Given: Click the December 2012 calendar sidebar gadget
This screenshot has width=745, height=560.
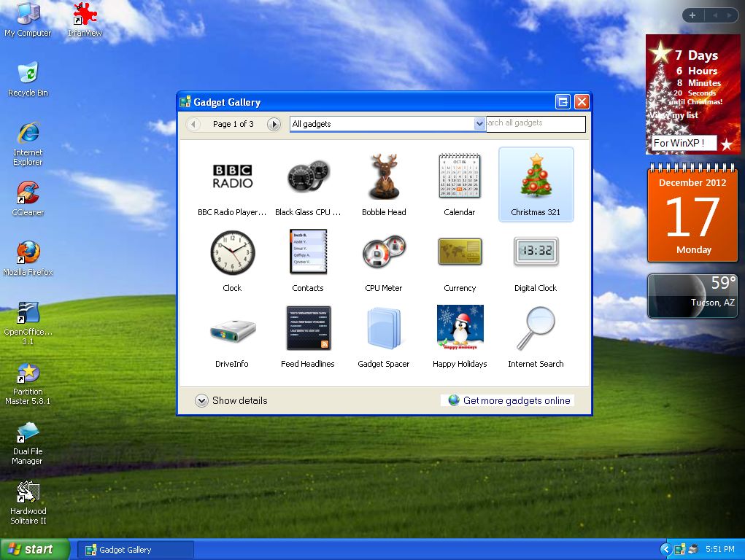Looking at the screenshot, I should (x=692, y=213).
